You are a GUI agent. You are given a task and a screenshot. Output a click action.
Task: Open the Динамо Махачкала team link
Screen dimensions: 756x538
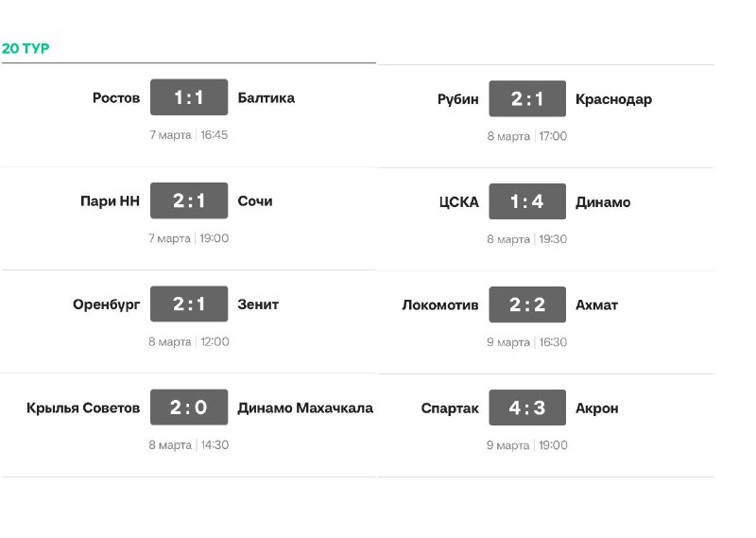click(x=305, y=408)
